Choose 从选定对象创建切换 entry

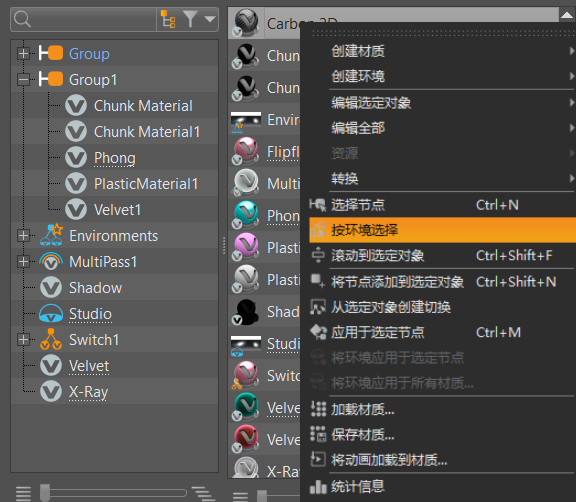443,307
